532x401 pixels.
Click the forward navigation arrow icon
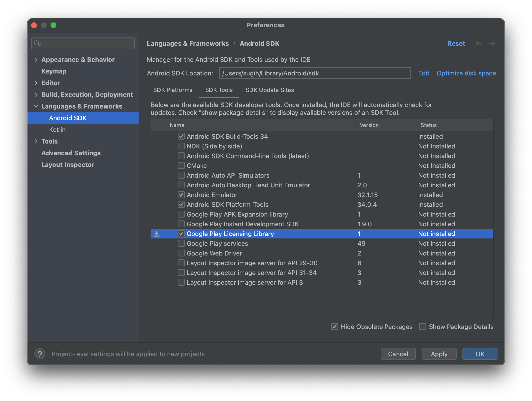492,43
